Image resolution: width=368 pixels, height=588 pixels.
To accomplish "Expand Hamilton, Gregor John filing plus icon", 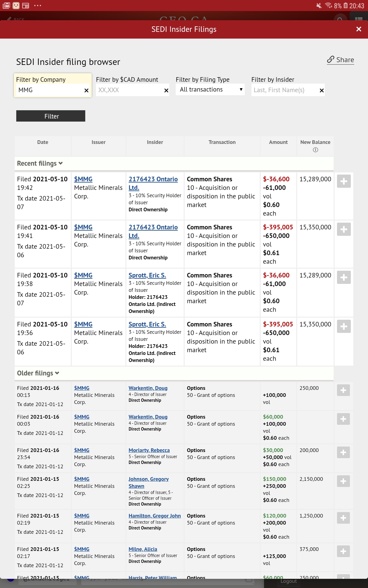I will pos(343,518).
